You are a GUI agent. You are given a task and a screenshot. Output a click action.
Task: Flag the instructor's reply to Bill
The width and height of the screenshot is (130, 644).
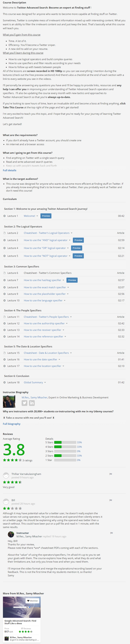tap(111, 533)
